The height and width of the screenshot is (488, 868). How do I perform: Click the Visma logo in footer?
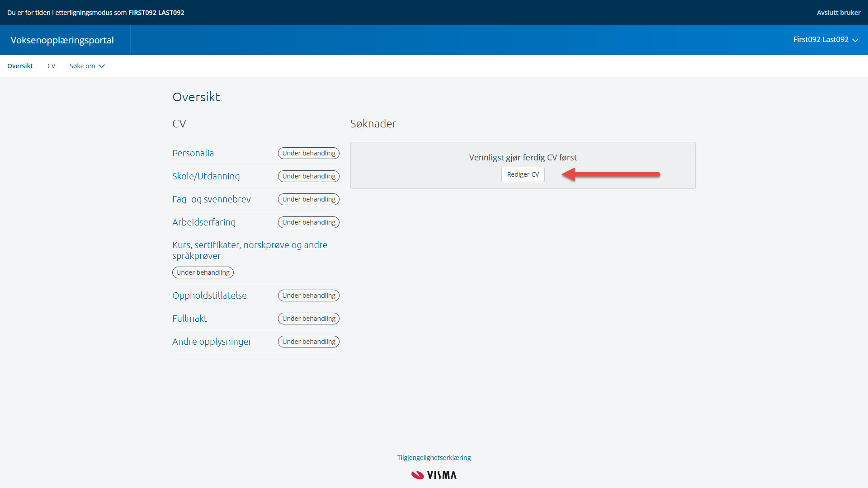(434, 475)
